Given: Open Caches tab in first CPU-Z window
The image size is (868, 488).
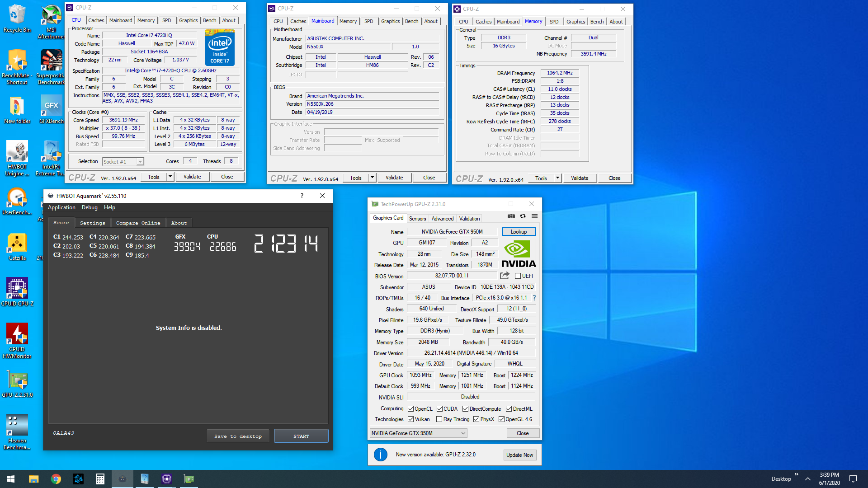Looking at the screenshot, I should (96, 20).
